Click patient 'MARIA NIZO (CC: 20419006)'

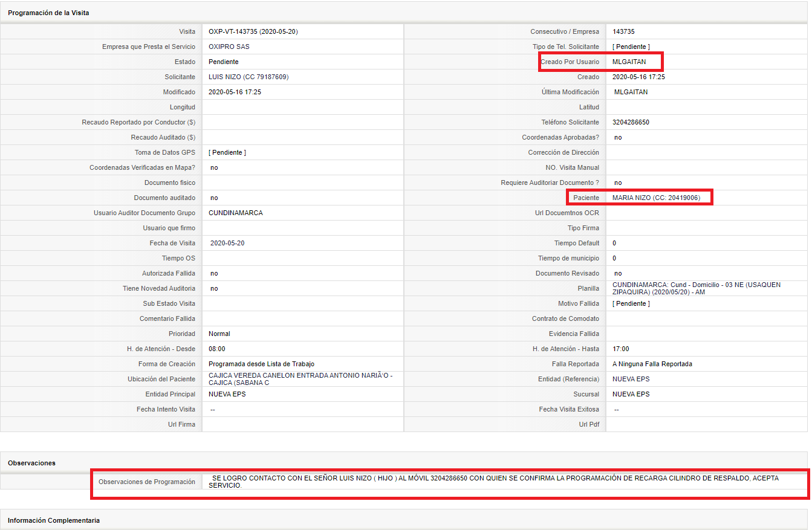click(656, 198)
